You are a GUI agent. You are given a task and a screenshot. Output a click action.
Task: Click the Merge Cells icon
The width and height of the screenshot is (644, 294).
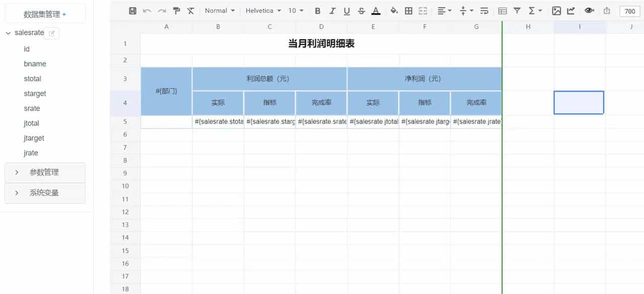pos(423,10)
